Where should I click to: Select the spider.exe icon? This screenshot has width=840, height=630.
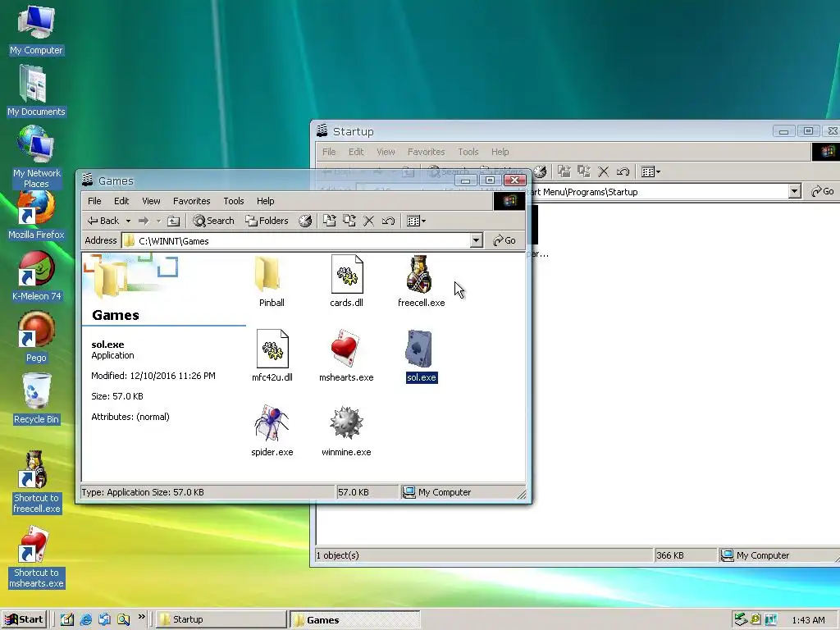click(x=272, y=430)
